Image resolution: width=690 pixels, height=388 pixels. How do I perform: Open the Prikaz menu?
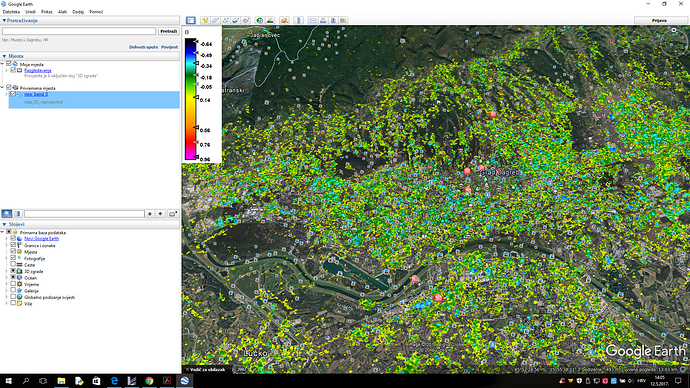47,12
